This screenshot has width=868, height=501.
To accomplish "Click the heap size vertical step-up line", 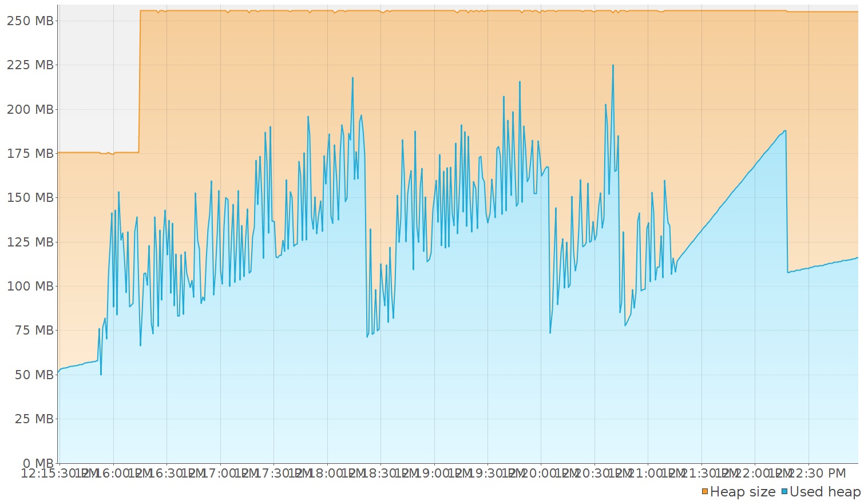I will pos(140,81).
